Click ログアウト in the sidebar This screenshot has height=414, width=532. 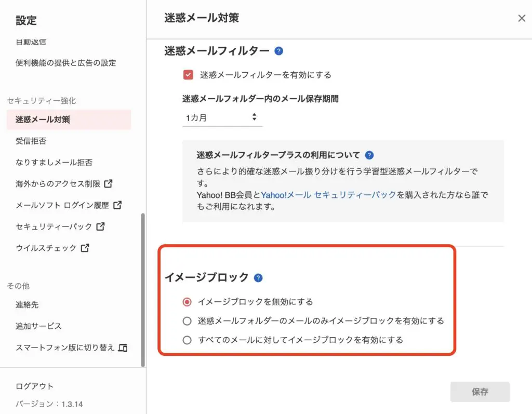click(x=34, y=386)
